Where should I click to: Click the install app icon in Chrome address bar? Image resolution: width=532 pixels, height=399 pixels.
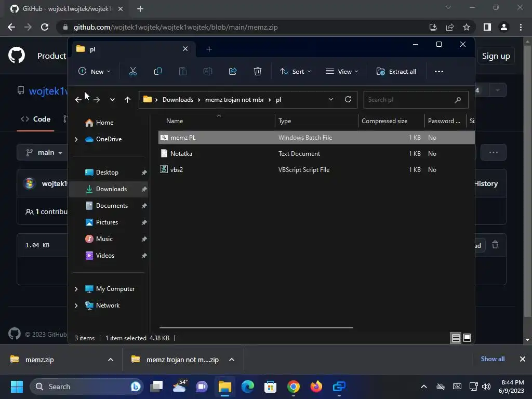[x=433, y=27]
